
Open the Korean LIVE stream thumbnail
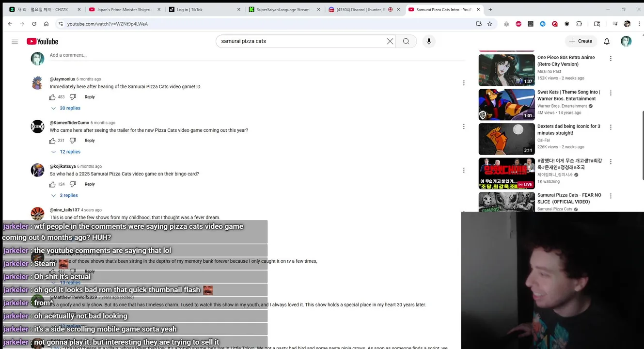click(x=506, y=173)
